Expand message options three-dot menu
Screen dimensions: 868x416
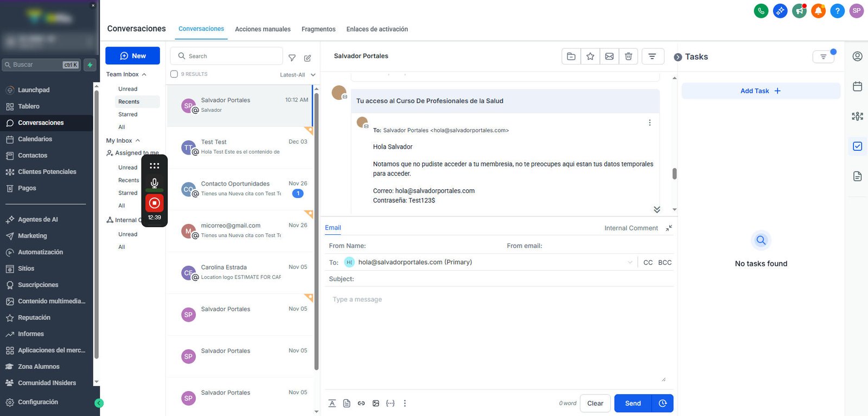(x=649, y=123)
